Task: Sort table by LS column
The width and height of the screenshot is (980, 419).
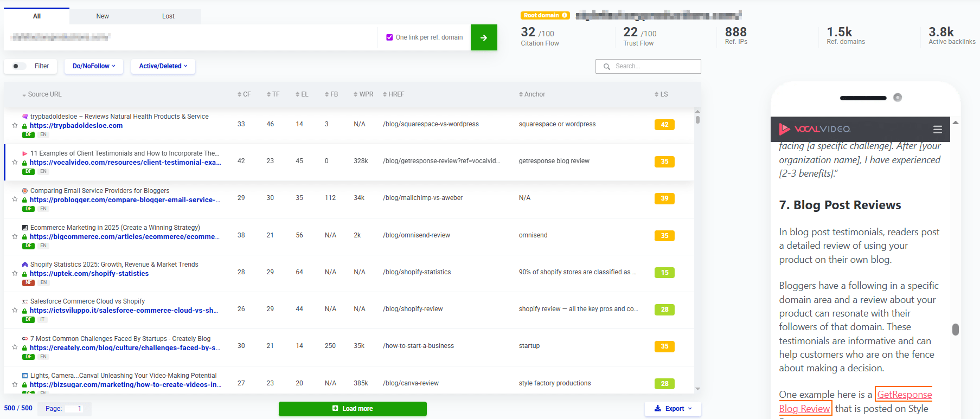Action: 661,94
